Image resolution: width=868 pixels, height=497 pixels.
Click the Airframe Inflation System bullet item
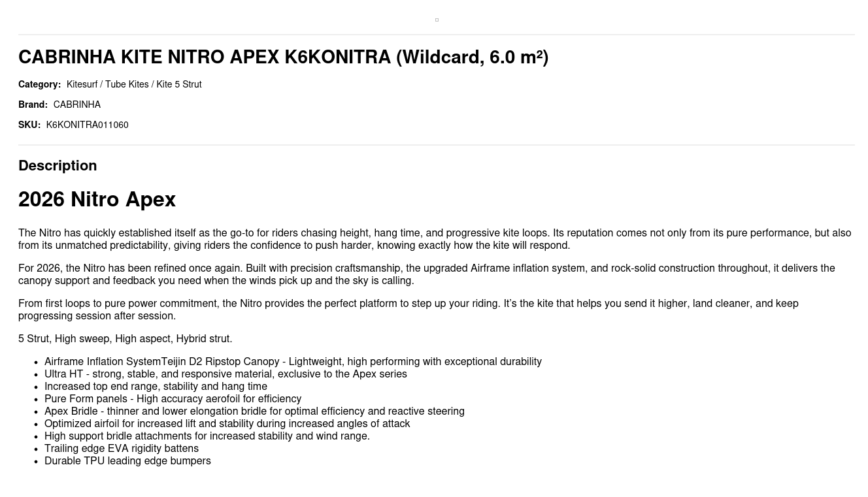tap(293, 362)
